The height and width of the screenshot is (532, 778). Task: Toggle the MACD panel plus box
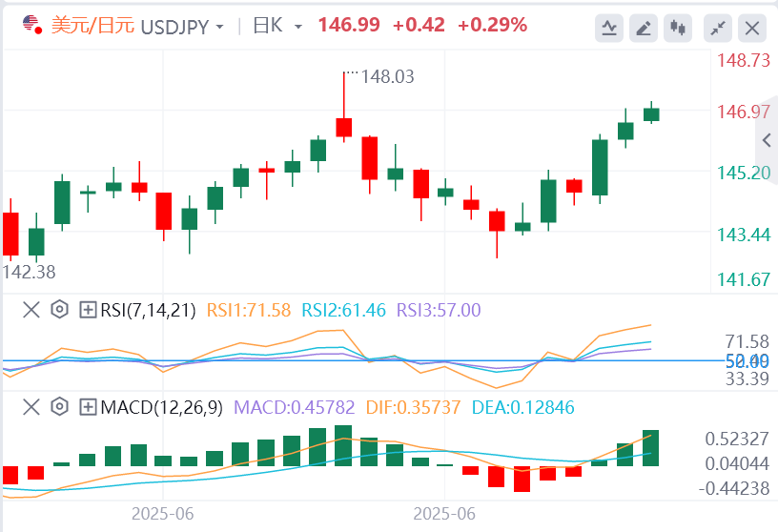(x=88, y=408)
